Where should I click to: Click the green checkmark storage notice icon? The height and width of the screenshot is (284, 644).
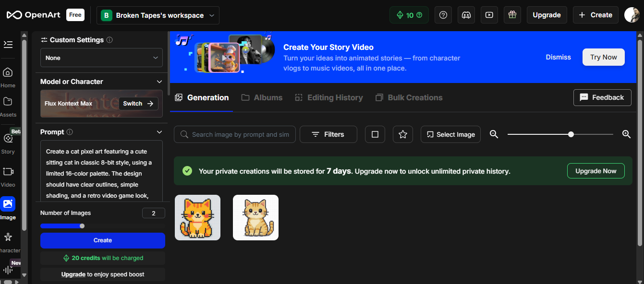tap(187, 171)
